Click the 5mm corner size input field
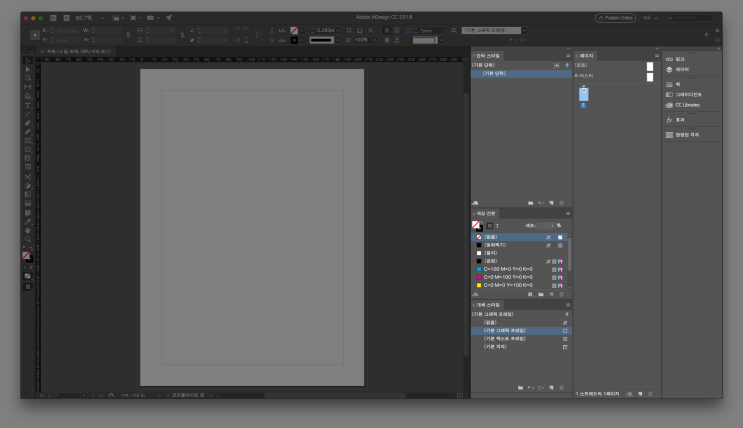This screenshot has width=743, height=428. coord(432,30)
